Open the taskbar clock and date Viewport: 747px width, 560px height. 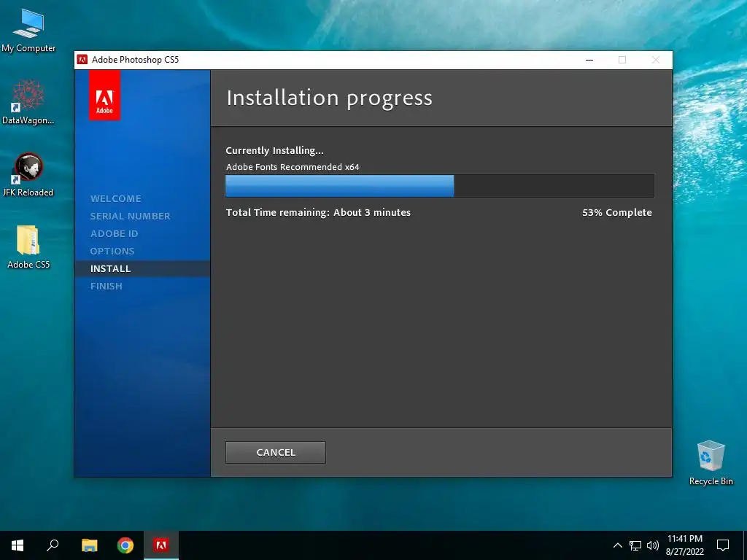click(684, 545)
